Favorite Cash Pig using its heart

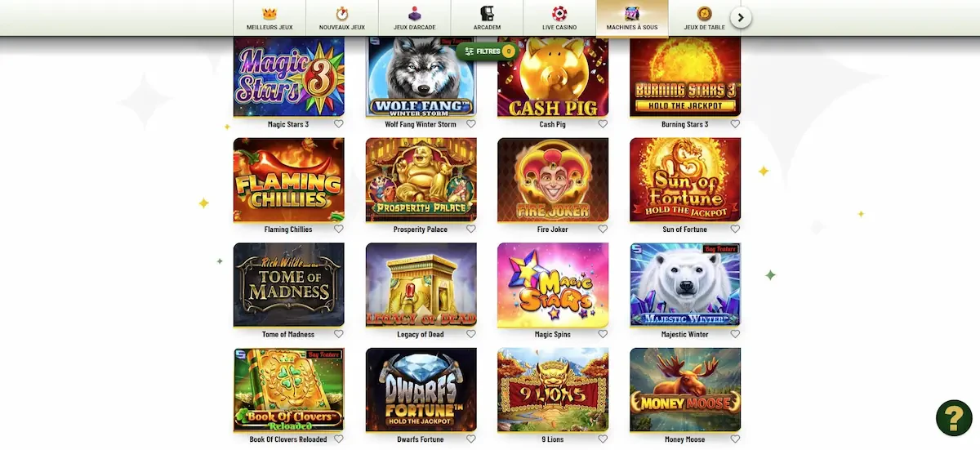[603, 124]
